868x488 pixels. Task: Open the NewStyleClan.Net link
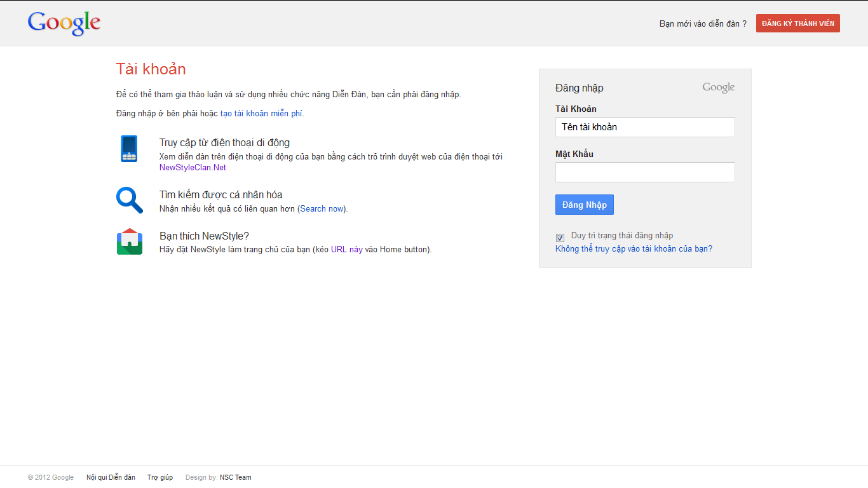click(x=193, y=168)
